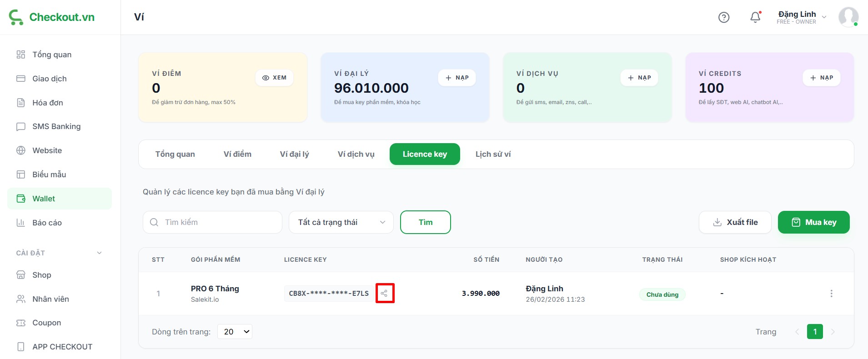Click the Mua key button
This screenshot has width=868, height=359.
click(813, 222)
